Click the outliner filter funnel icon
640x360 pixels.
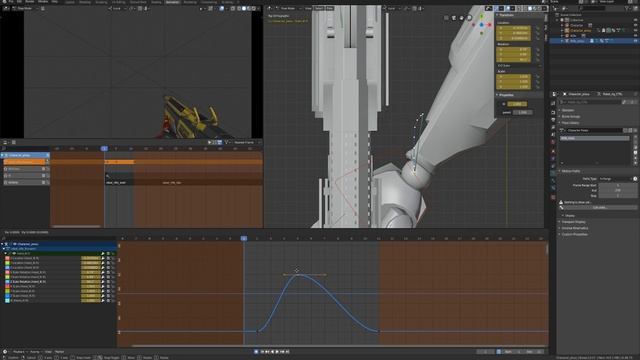pyautogui.click(x=627, y=8)
